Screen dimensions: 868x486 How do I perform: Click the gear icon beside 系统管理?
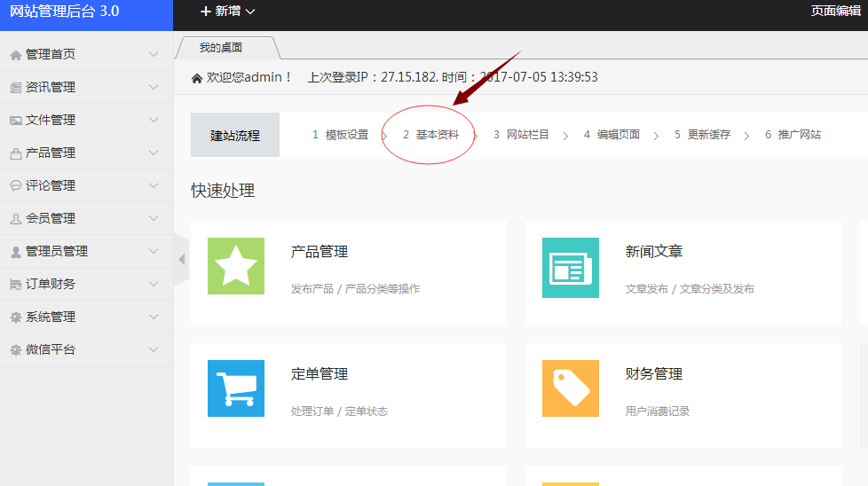pyautogui.click(x=15, y=317)
